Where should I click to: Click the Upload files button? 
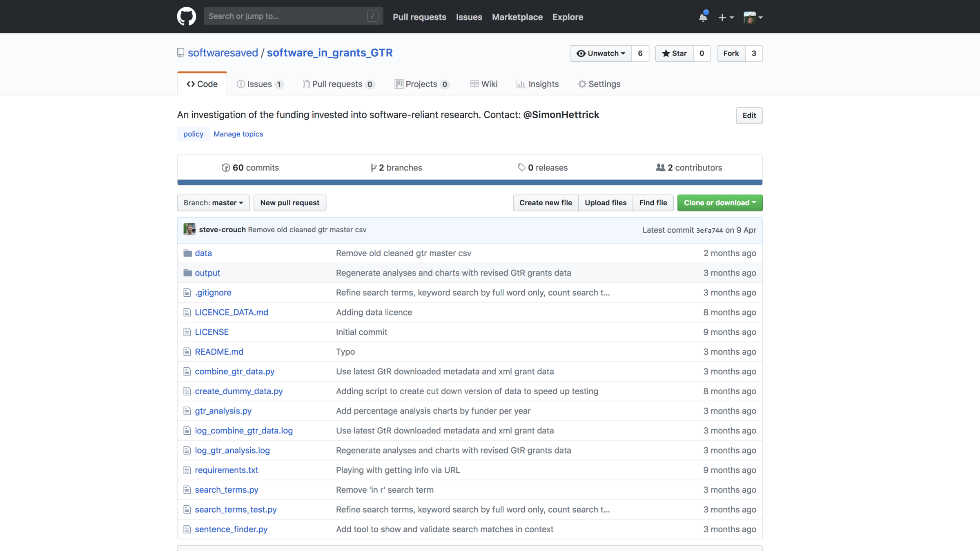pyautogui.click(x=605, y=203)
